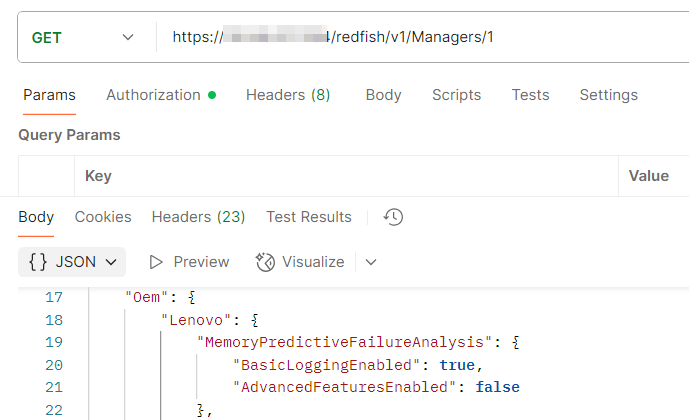This screenshot has width=689, height=420.
Task: Click the JSON braces format icon
Action: point(38,262)
